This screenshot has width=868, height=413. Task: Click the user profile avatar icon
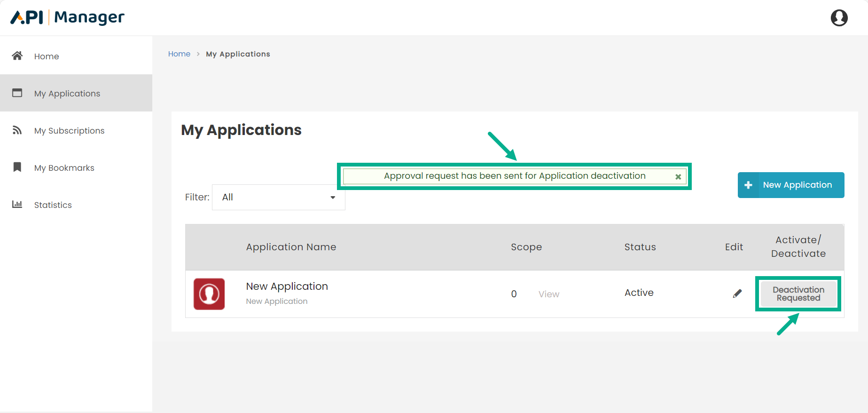point(839,18)
